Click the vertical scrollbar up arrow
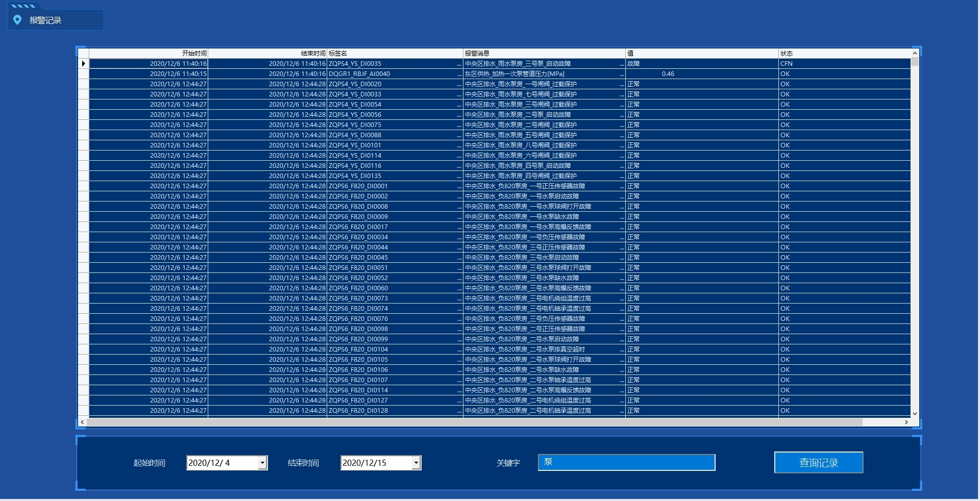Viewport: 980px width, 501px height. tap(915, 53)
